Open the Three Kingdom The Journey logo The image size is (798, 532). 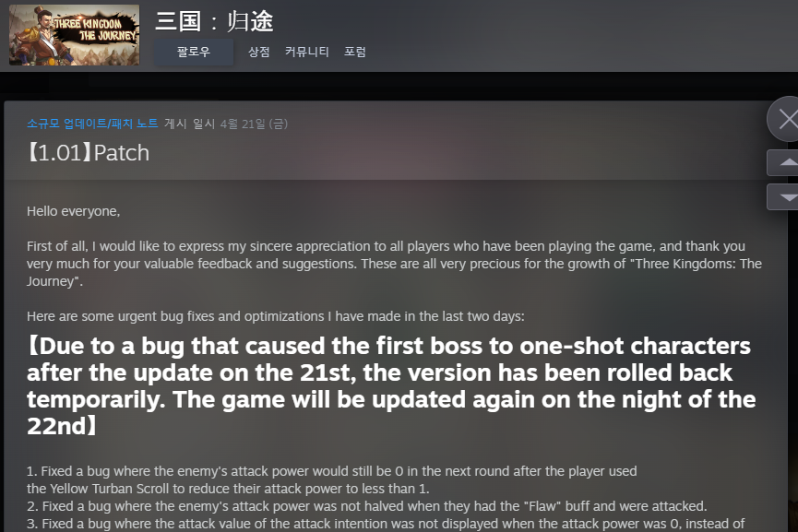click(75, 35)
